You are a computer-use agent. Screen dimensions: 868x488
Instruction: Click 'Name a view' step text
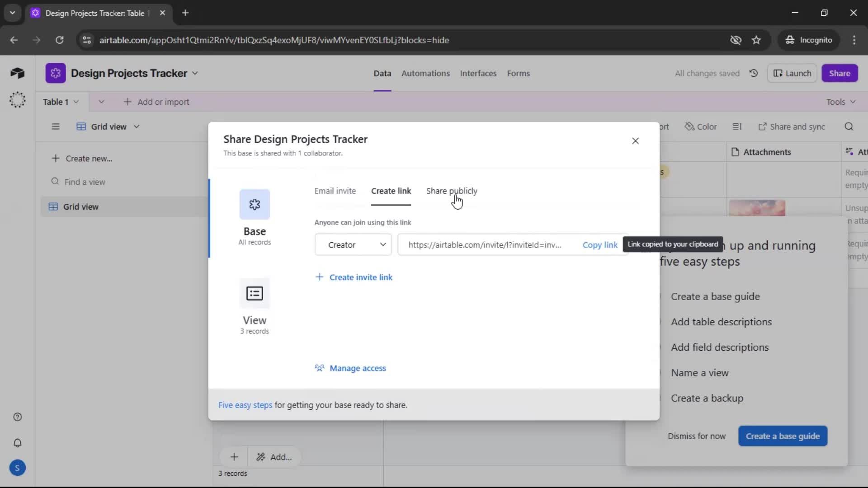pos(699,373)
